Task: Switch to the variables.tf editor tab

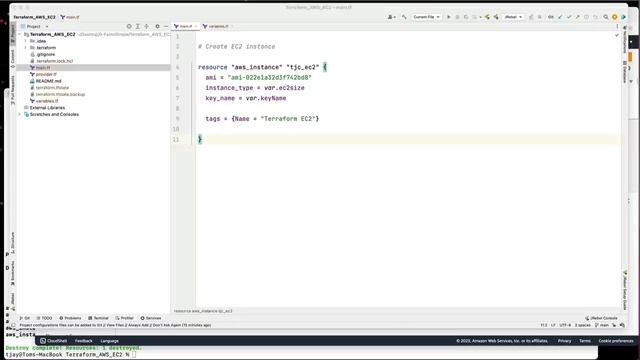Action: point(218,26)
